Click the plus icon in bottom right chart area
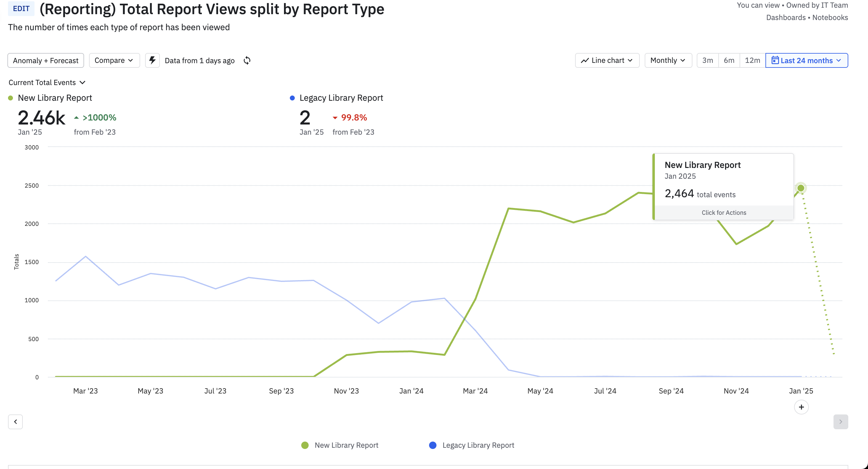868x469 pixels. pyautogui.click(x=802, y=406)
